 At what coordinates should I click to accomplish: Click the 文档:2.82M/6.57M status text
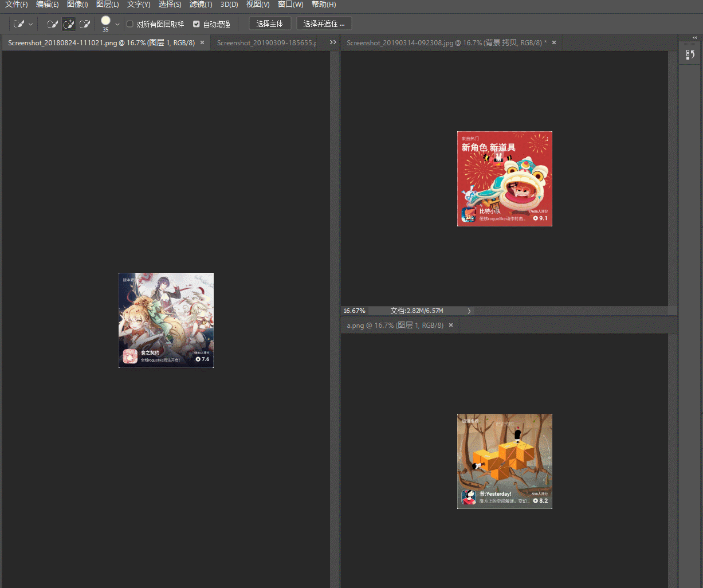(417, 311)
